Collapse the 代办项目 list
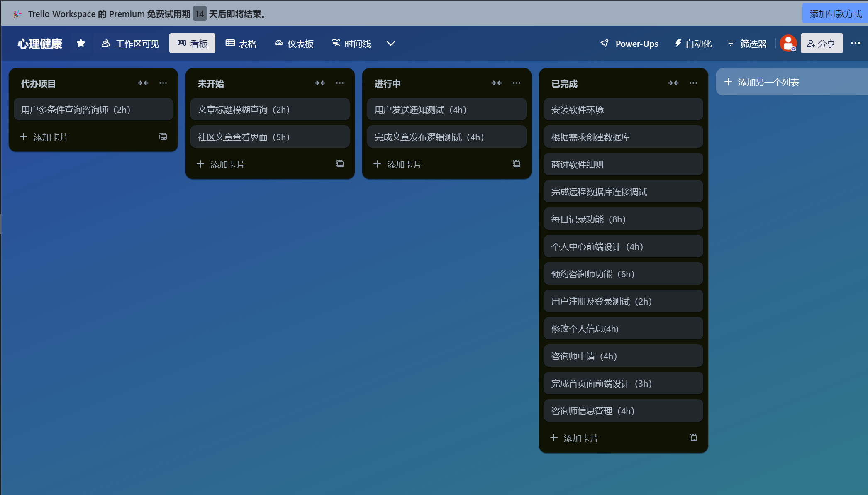This screenshot has height=495, width=868. click(x=143, y=83)
